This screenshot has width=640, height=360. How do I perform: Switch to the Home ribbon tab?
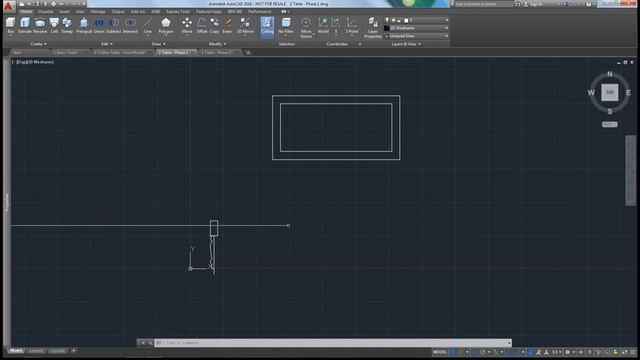click(26, 11)
